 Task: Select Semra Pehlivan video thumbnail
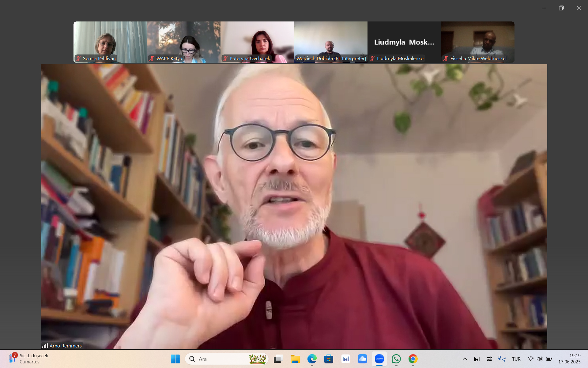tap(110, 41)
